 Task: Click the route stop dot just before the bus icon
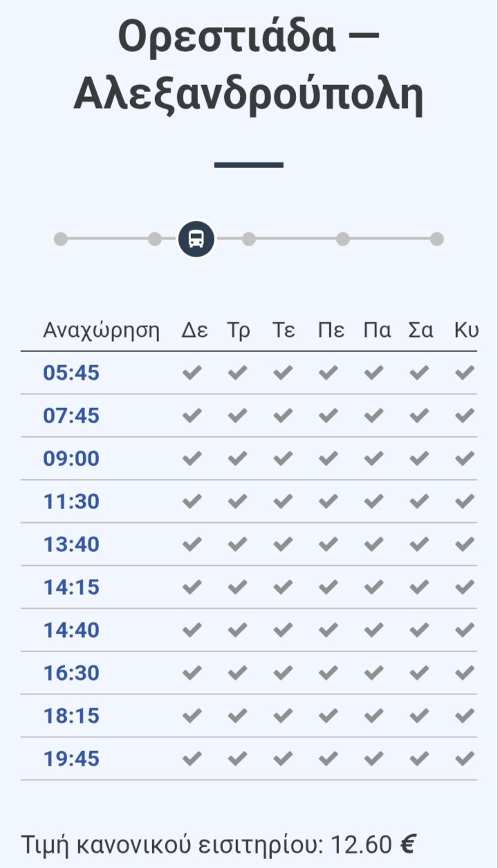pos(155,239)
